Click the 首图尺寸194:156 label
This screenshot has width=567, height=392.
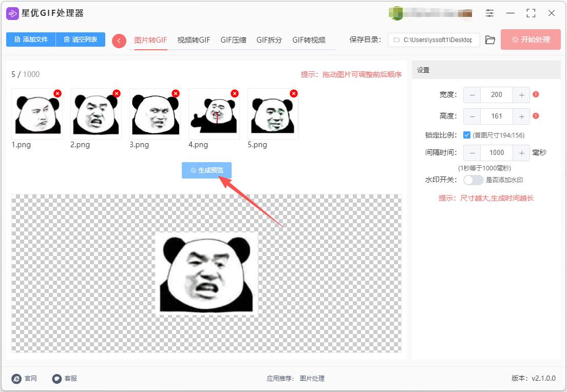click(x=499, y=135)
